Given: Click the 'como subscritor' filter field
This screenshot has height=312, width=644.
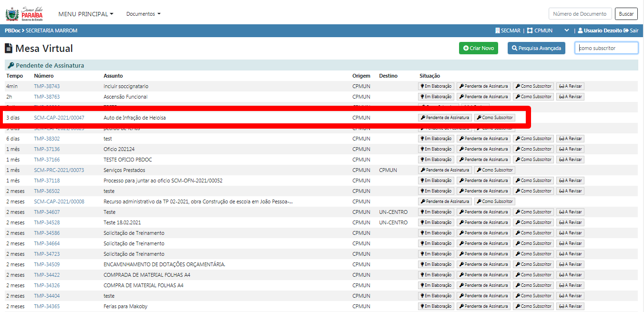Looking at the screenshot, I should (606, 48).
